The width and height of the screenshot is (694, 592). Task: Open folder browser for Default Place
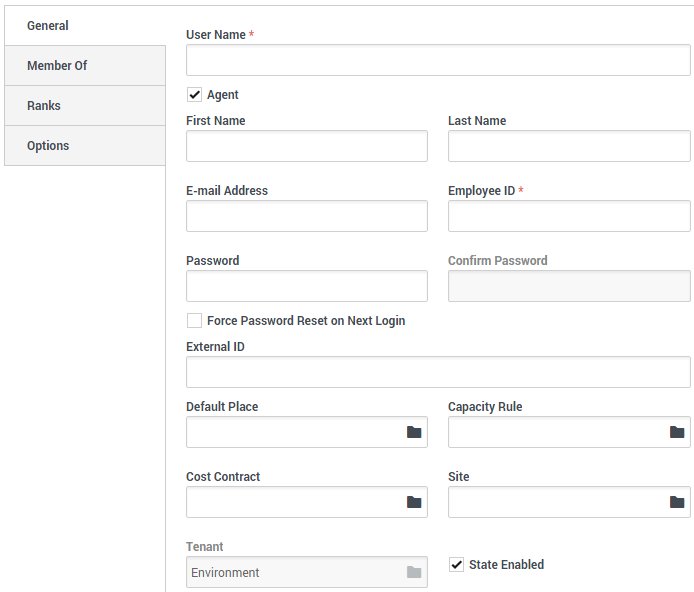[414, 432]
